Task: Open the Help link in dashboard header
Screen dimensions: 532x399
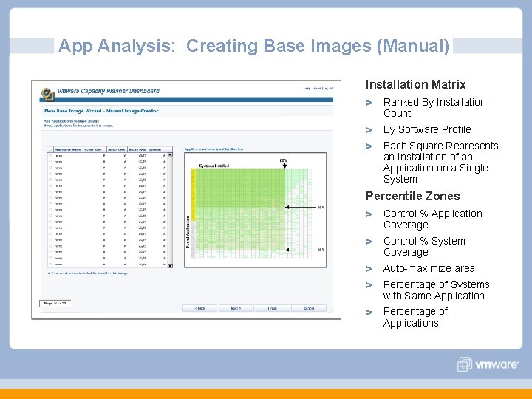Action: point(307,89)
